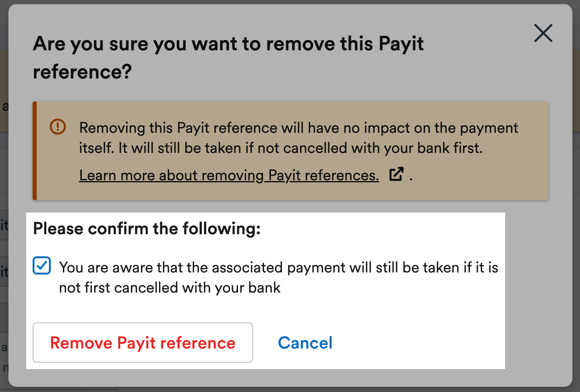Click the vertical orange accent bar on the banner
The image size is (580, 392).
35,150
